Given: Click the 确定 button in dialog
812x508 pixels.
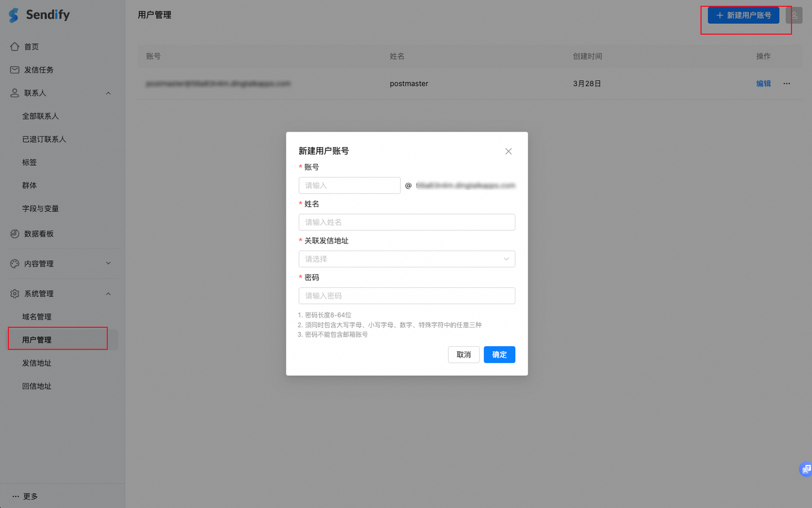Looking at the screenshot, I should click(499, 355).
